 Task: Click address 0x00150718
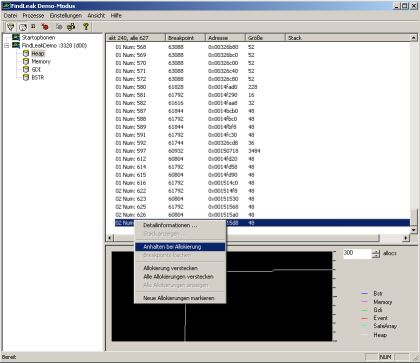(223, 151)
